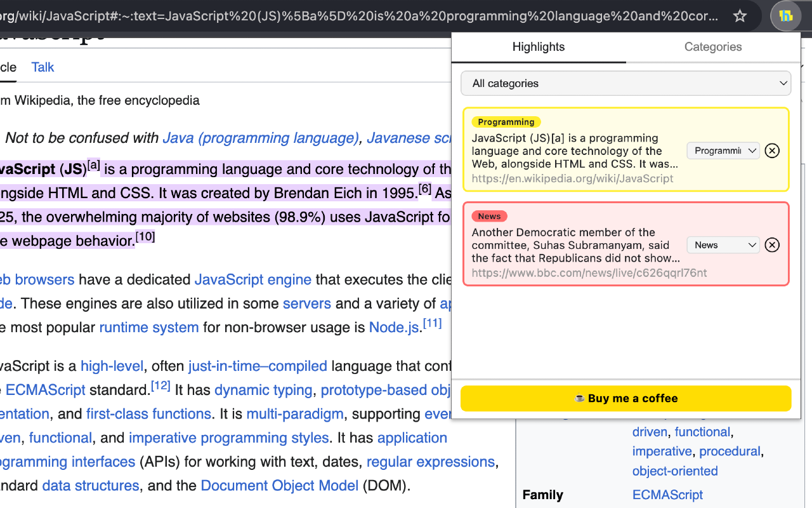Follow the first-class functions link
Viewport: 812px width, 508px height.
coord(148,414)
